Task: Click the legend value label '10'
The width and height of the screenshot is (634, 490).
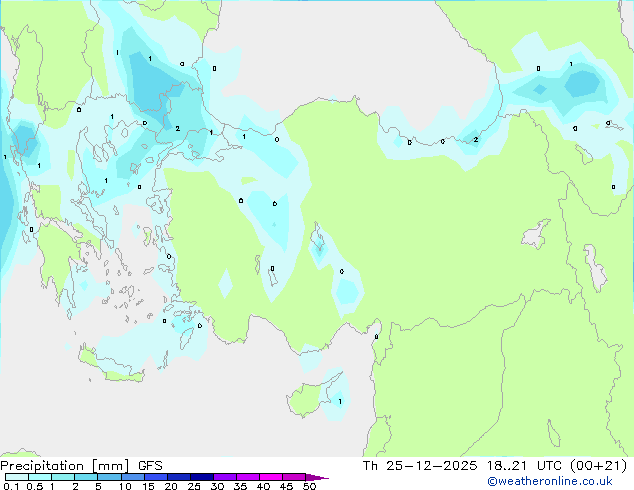Action: point(125,486)
